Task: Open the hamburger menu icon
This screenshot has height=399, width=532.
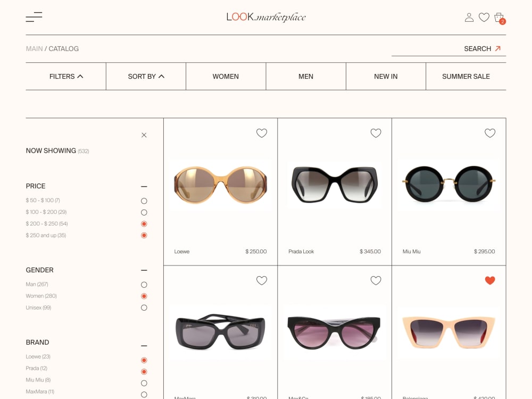Action: pos(34,17)
